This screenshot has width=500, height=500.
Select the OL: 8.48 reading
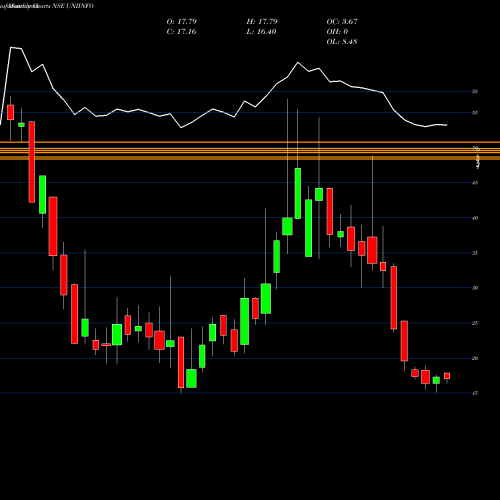click(342, 42)
